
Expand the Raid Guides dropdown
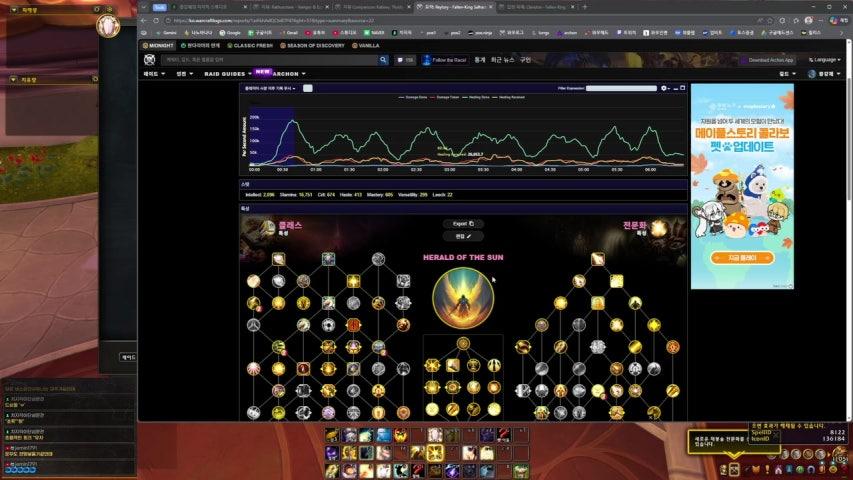pyautogui.click(x=228, y=73)
